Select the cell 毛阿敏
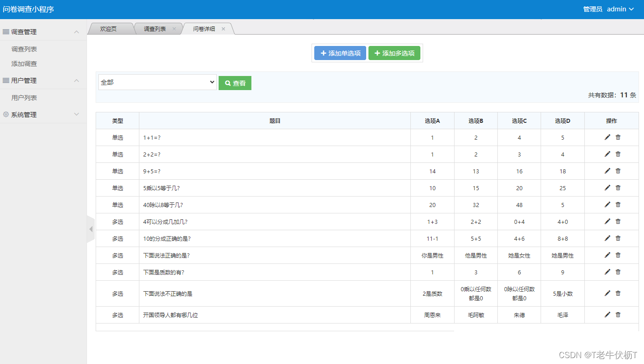Image resolution: width=644 pixels, height=364 pixels. 476,315
